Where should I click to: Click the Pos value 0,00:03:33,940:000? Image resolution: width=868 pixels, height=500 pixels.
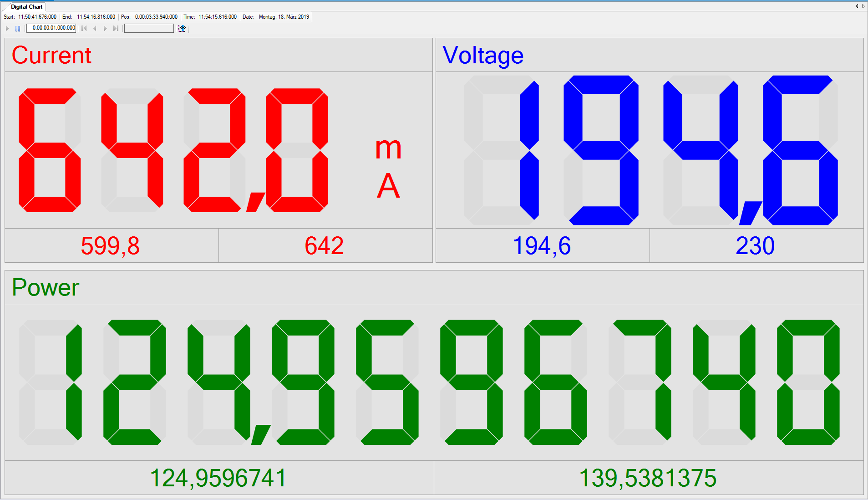(x=156, y=17)
